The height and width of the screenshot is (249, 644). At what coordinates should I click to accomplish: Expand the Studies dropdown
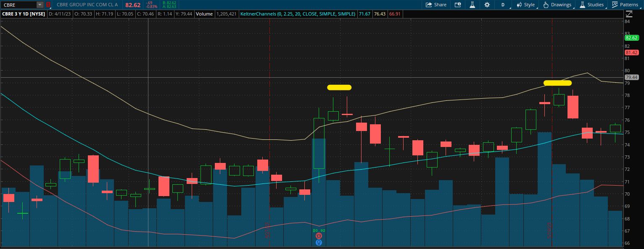591,5
